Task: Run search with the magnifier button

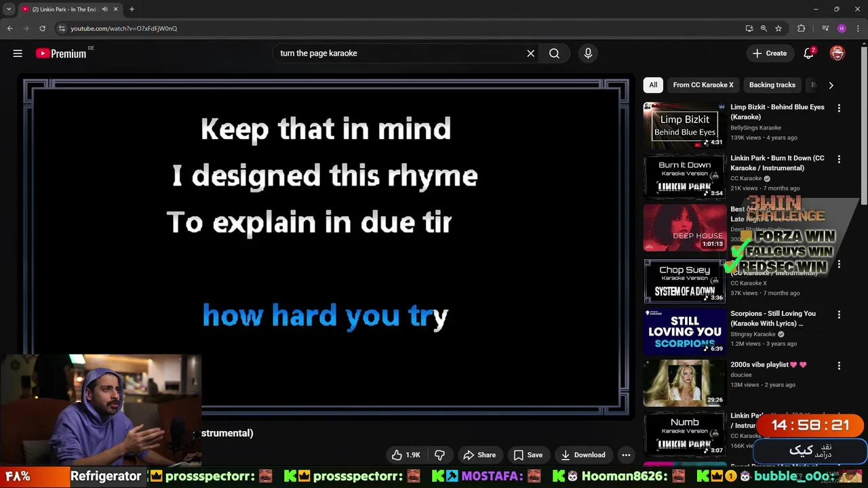Action: pyautogui.click(x=554, y=54)
